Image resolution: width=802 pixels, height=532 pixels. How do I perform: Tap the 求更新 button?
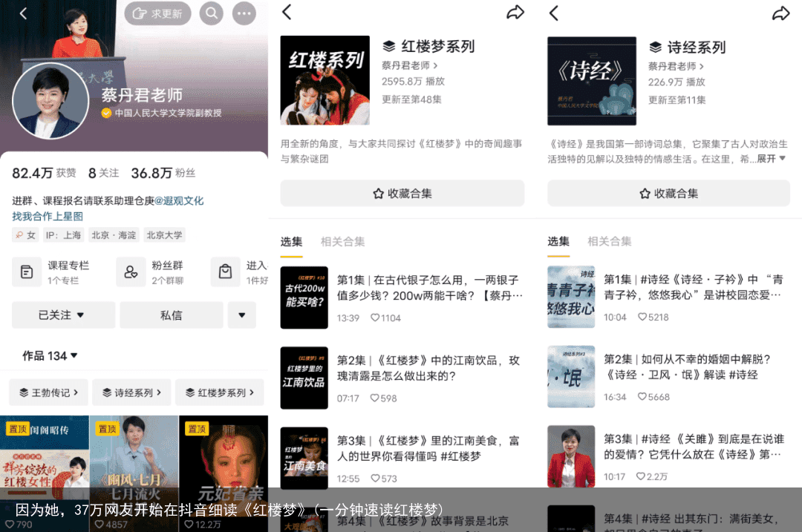pos(157,13)
